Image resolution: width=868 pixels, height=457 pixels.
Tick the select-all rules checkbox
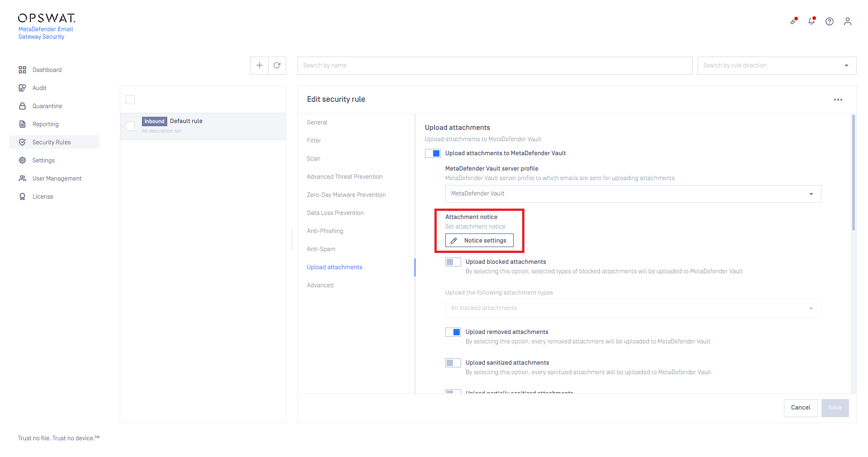pos(130,100)
